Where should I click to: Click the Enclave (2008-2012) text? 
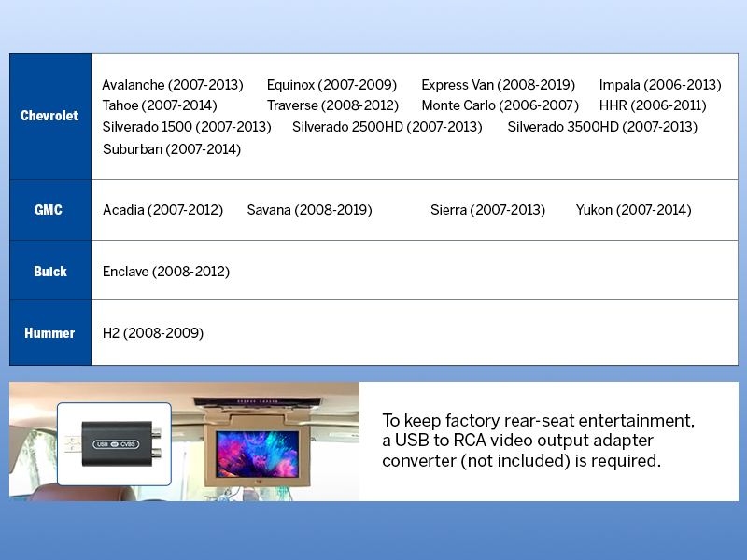tap(166, 272)
